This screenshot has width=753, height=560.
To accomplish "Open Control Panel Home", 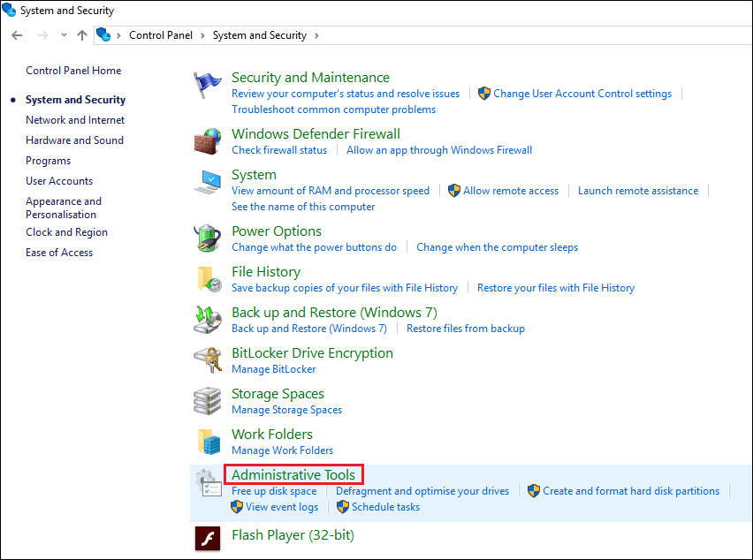I will pos(73,71).
